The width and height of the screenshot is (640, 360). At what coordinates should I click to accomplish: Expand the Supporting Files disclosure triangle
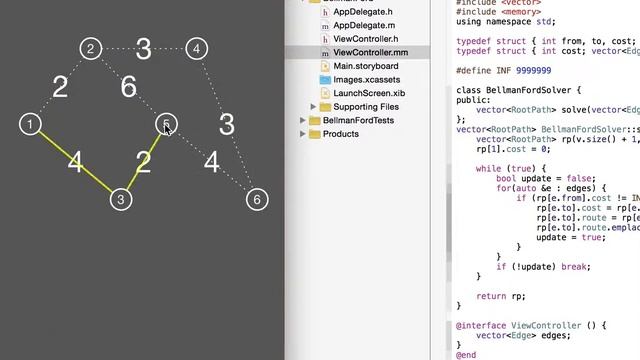point(313,107)
